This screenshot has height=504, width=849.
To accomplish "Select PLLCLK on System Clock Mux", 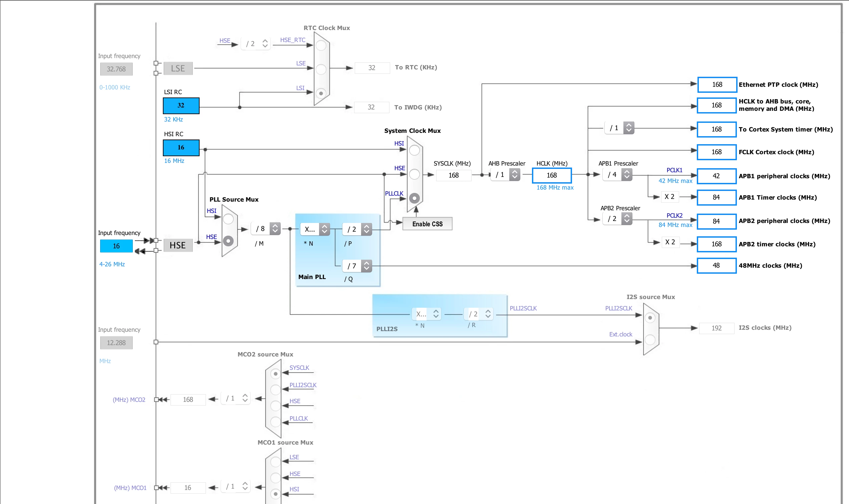I will (x=414, y=198).
